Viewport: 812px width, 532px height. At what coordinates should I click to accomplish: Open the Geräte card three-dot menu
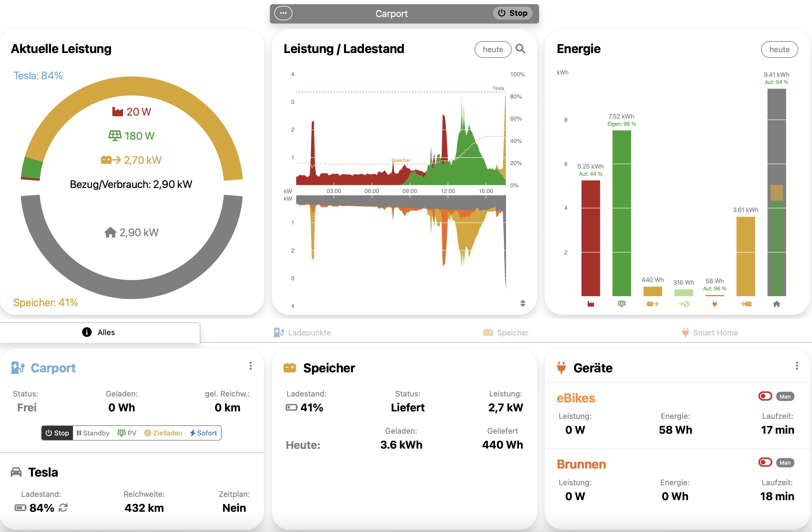coord(797,366)
